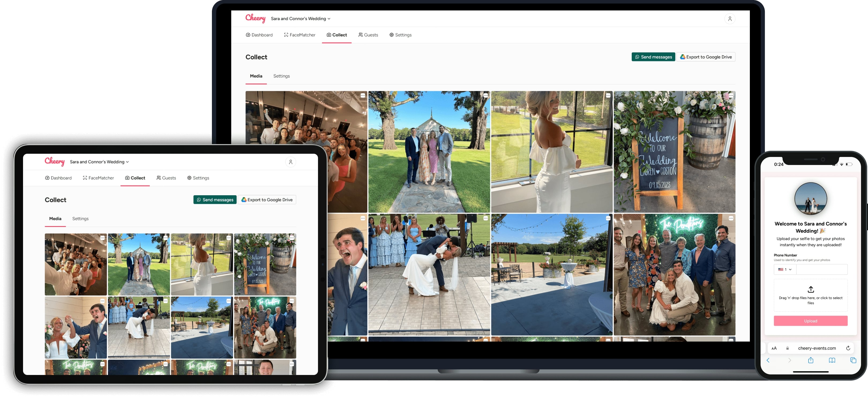
Task: Open more options on tablet first dance photo
Action: [166, 301]
